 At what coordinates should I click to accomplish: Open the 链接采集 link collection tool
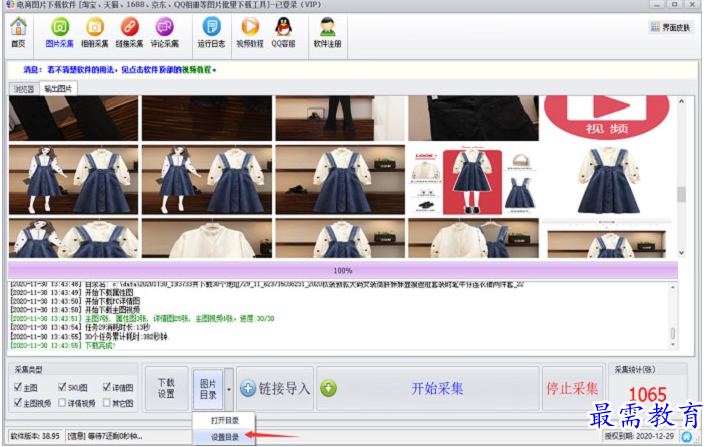pyautogui.click(x=129, y=32)
